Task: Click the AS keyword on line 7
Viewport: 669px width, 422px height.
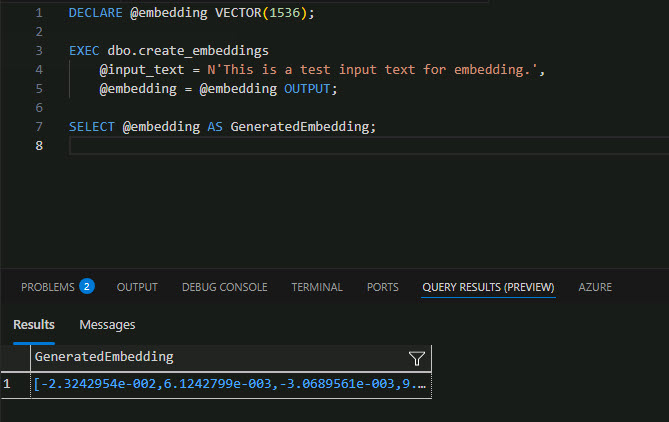Action: click(215, 127)
